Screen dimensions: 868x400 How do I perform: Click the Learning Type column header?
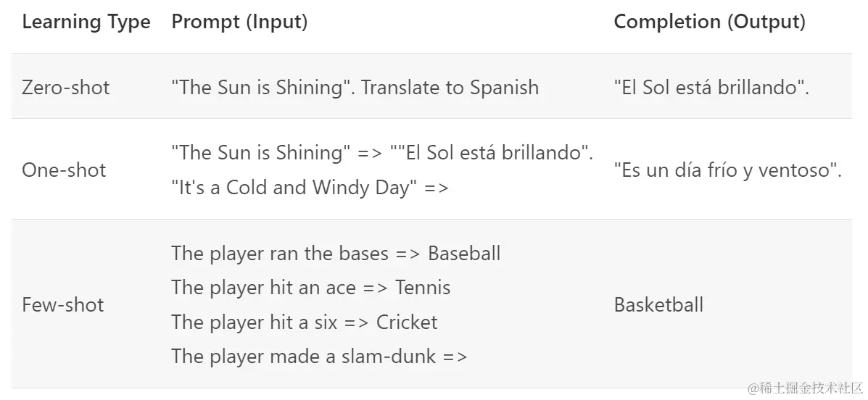click(x=86, y=22)
